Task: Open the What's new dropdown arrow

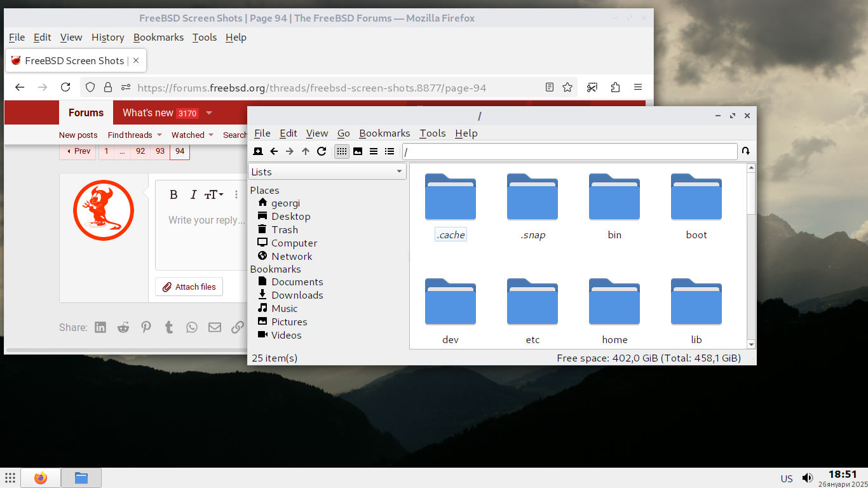Action: 209,113
